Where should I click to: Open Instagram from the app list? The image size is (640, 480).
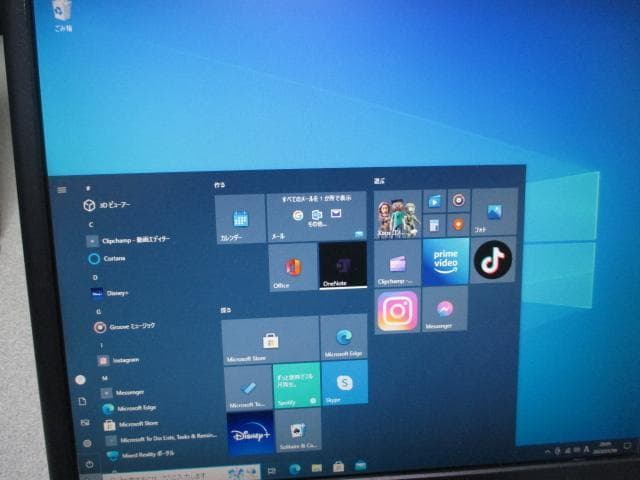click(118, 360)
